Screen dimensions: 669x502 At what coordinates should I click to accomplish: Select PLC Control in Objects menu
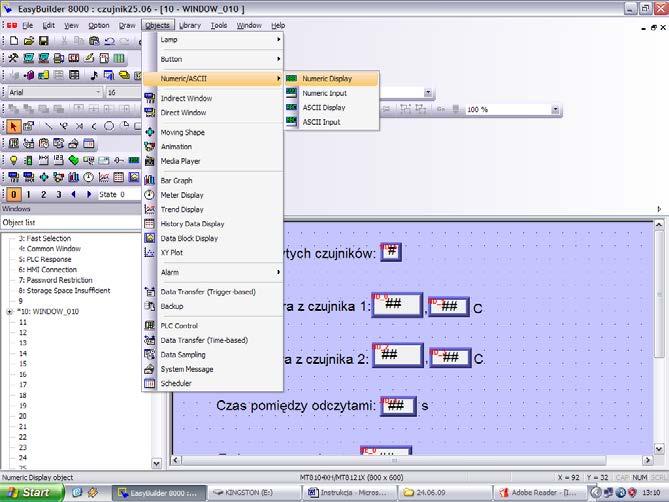[x=213, y=326]
